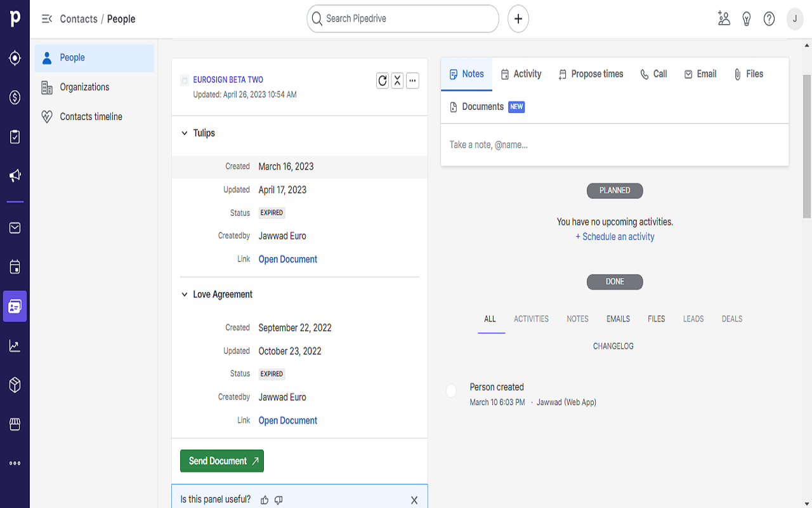
Task: Open the help question mark icon
Action: [769, 18]
